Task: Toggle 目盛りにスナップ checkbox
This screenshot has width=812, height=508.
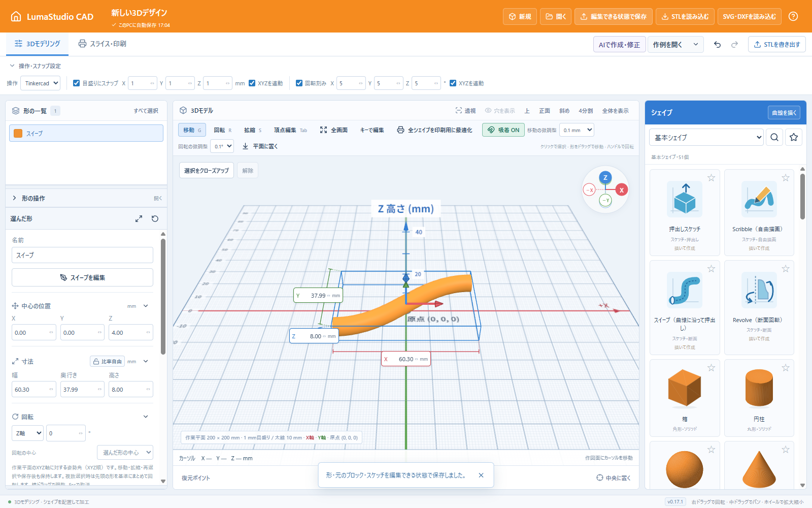Action: (77, 83)
